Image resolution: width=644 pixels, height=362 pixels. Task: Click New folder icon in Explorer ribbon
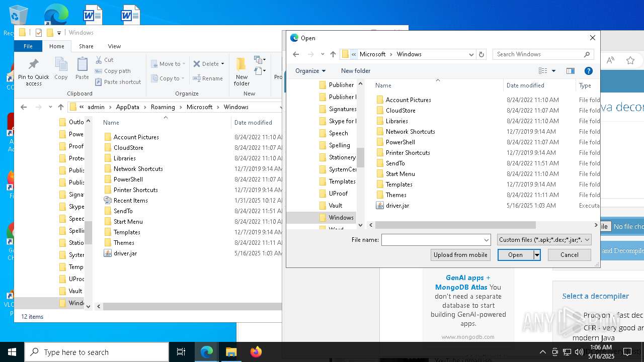click(242, 71)
